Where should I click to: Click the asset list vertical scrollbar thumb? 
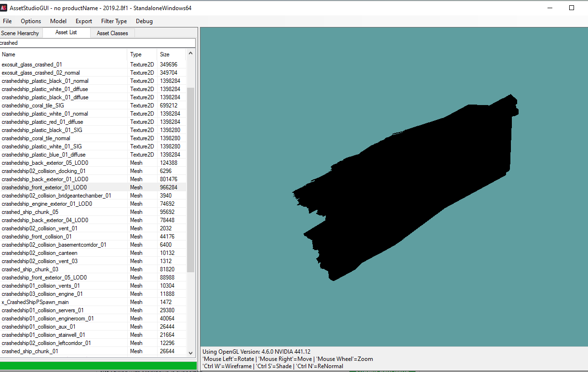tap(190, 180)
